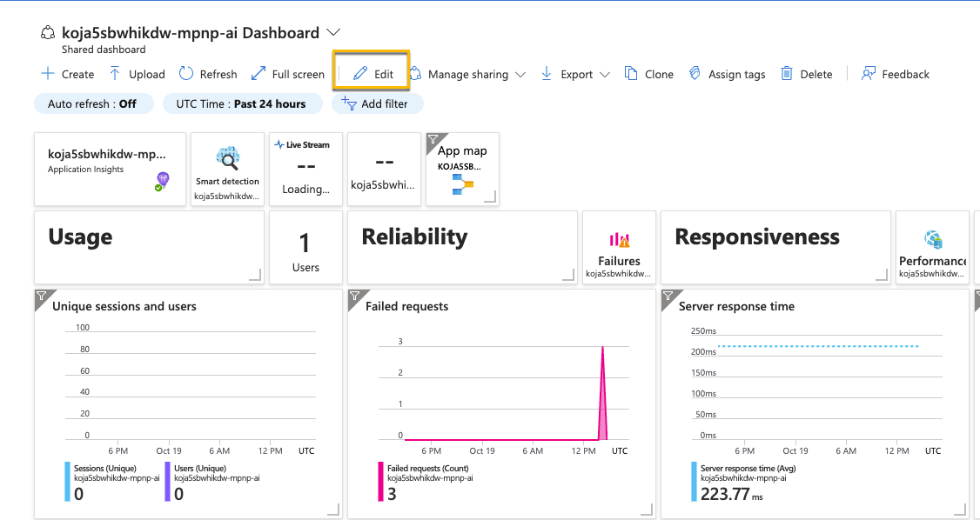This screenshot has height=520, width=980.
Task: Click the purple lightbulb Application Insights icon
Action: (x=163, y=181)
